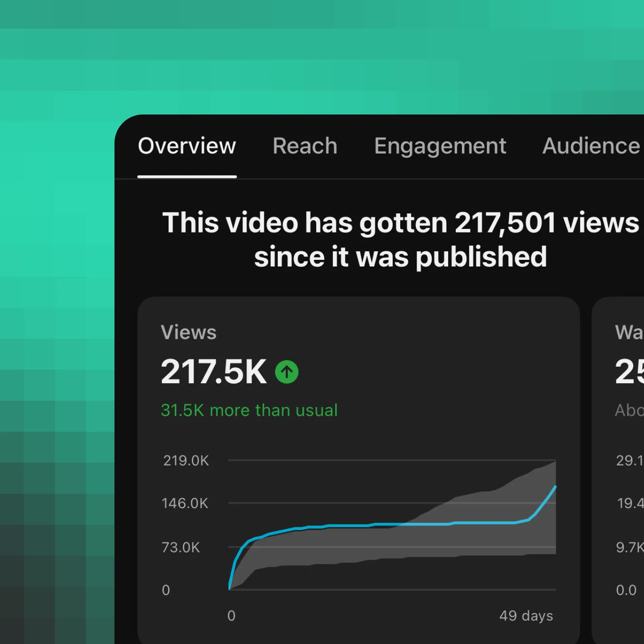Click the 73.0K axis label
644x644 pixels.
181,547
